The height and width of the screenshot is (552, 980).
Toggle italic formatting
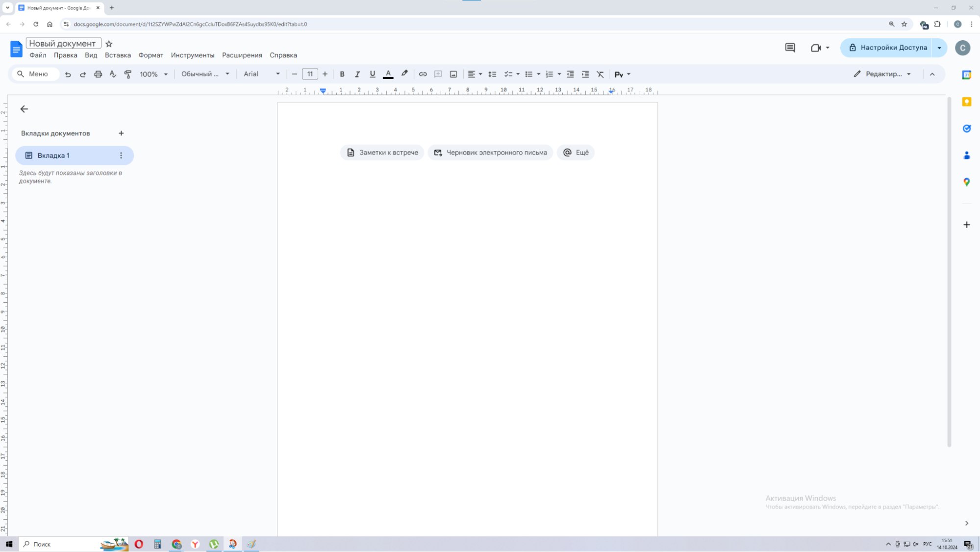click(x=357, y=74)
